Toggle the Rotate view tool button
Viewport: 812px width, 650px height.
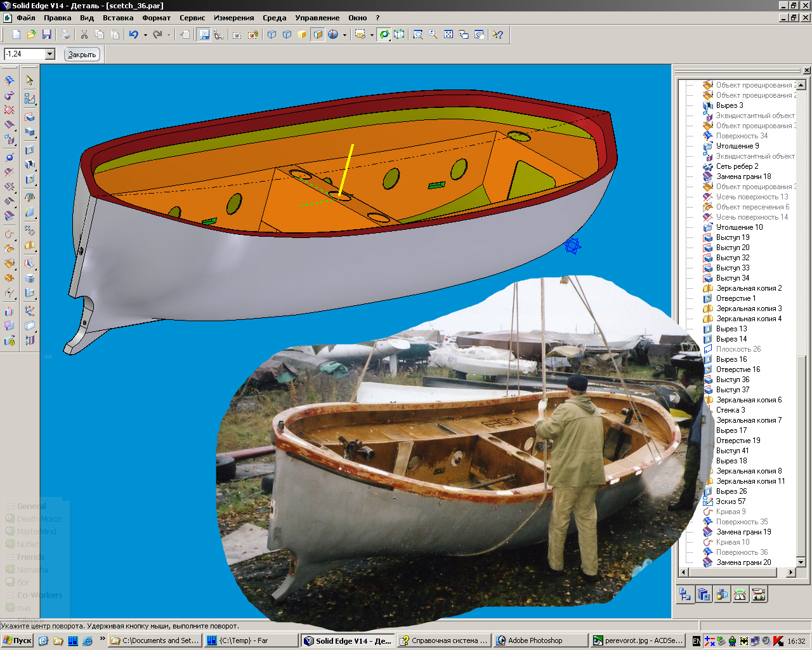coord(384,35)
